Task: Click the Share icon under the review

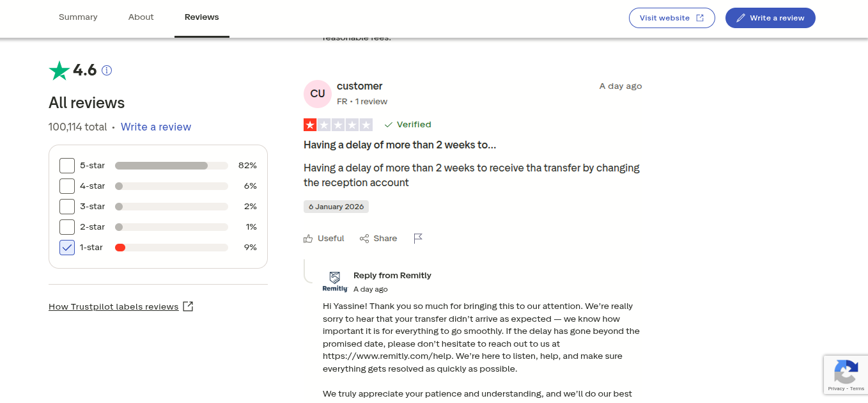Action: (364, 239)
